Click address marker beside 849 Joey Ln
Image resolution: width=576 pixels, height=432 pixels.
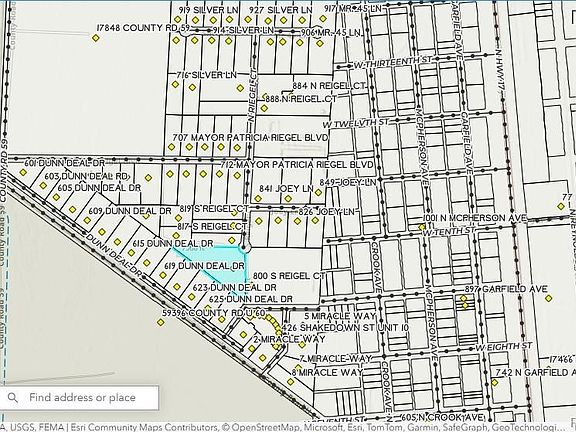(318, 192)
